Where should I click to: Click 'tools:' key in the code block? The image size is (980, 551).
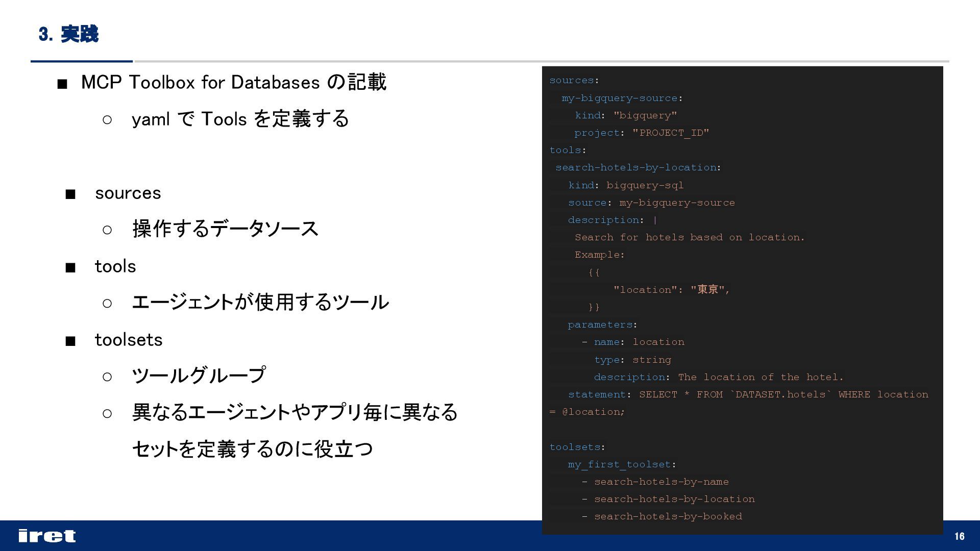point(568,150)
